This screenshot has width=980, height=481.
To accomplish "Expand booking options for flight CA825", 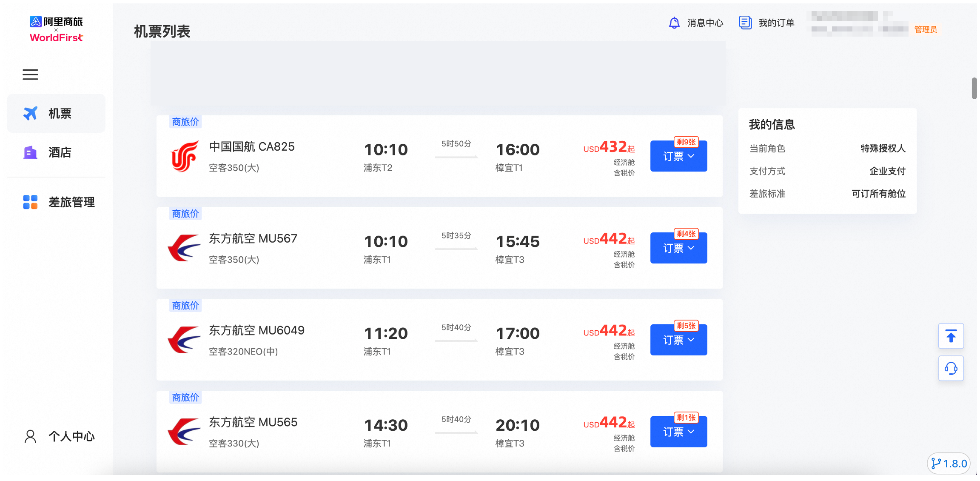I will (x=678, y=156).
